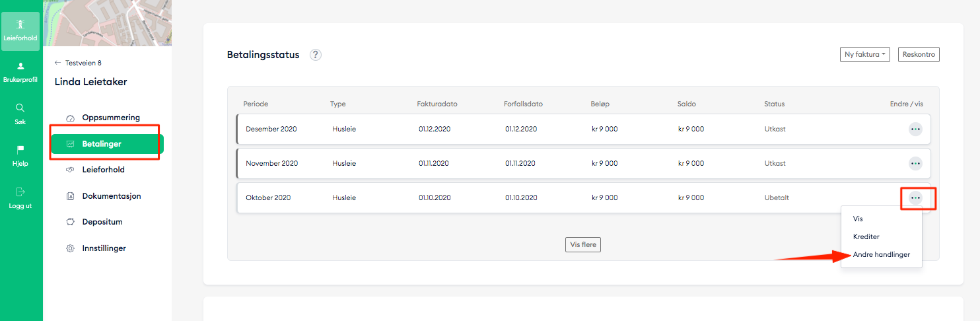This screenshot has height=321, width=980.
Task: Open three-dot menu for Desember 2020
Action: (x=915, y=129)
